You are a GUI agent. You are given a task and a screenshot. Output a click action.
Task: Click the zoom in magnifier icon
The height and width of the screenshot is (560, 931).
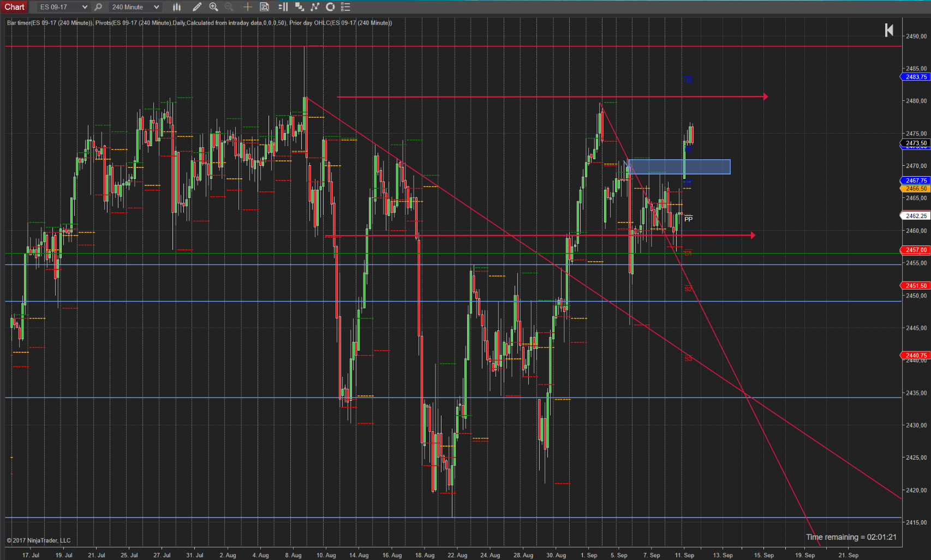pos(214,7)
